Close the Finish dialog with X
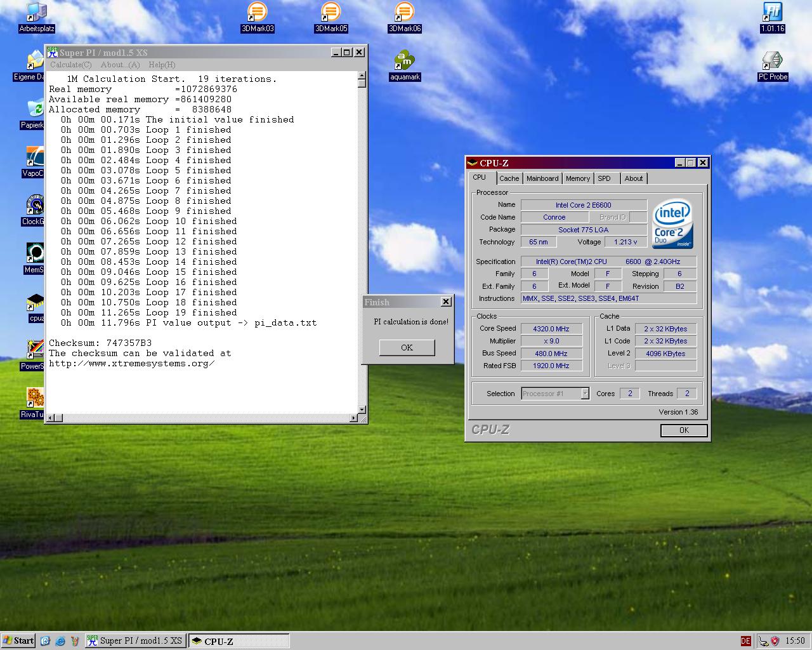812x650 pixels. [446, 302]
